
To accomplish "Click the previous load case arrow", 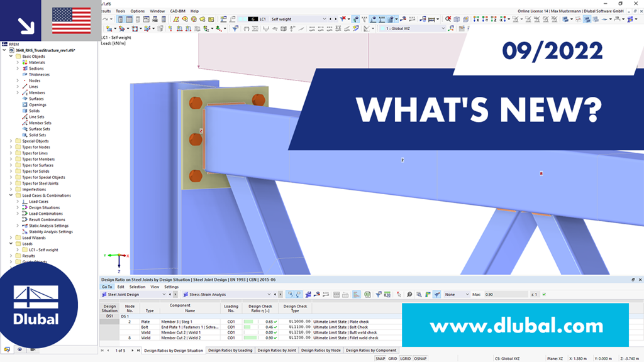I will point(330,19).
